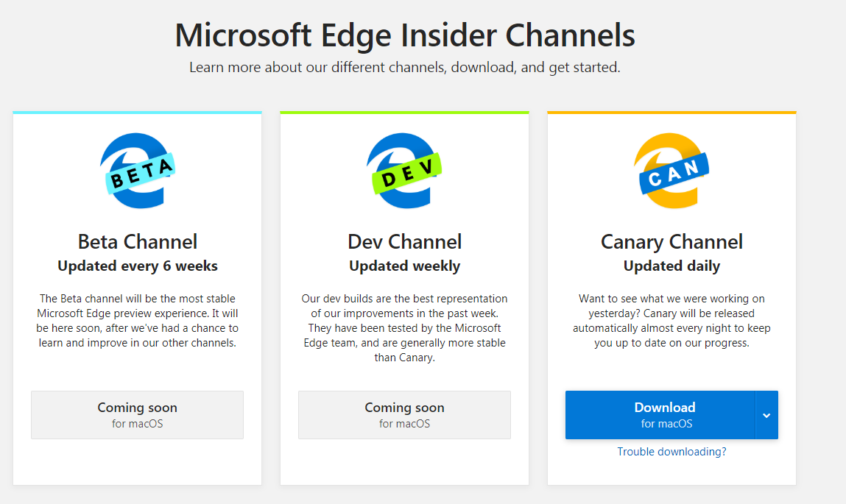Click the Updated weekly text
Viewport: 846px width, 504px height.
pyautogui.click(x=405, y=266)
